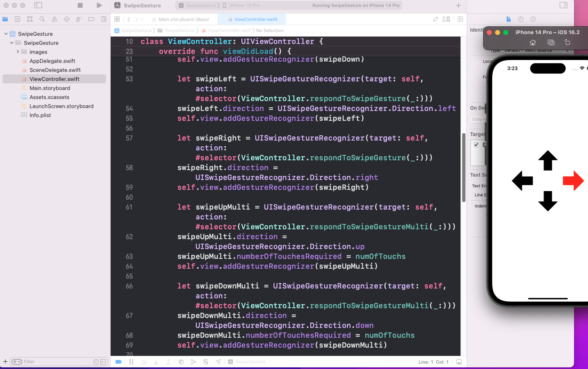
Task: Open the Symbol navigator
Action: 30,19
